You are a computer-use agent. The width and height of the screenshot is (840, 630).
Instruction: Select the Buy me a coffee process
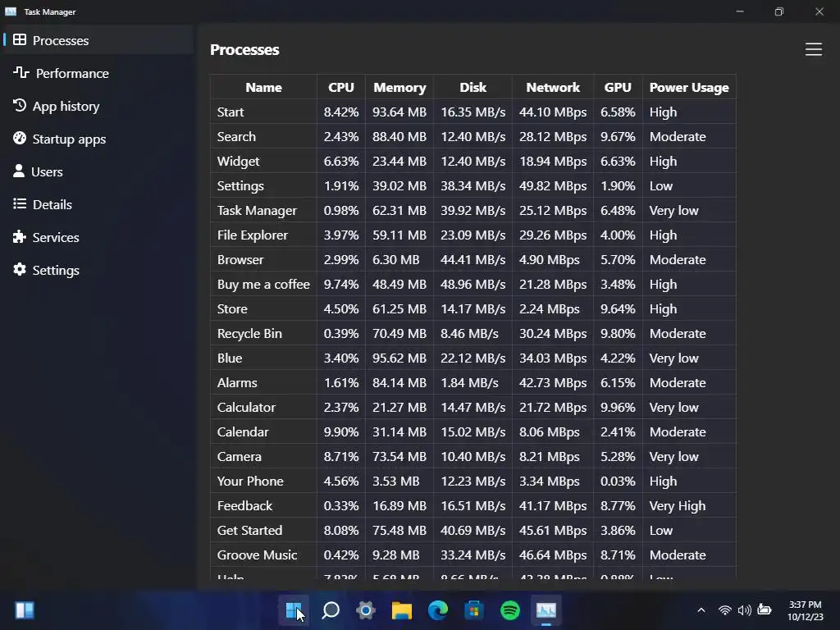coord(263,285)
